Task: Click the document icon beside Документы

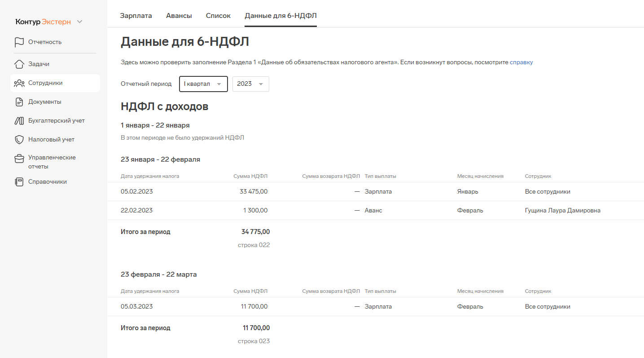Action: pos(19,102)
